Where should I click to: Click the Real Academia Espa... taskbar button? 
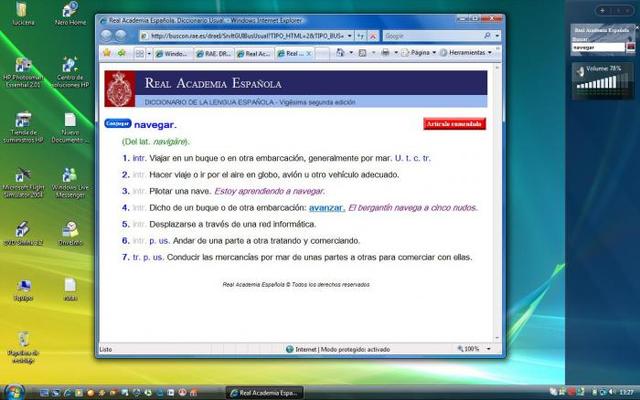[x=264, y=393]
